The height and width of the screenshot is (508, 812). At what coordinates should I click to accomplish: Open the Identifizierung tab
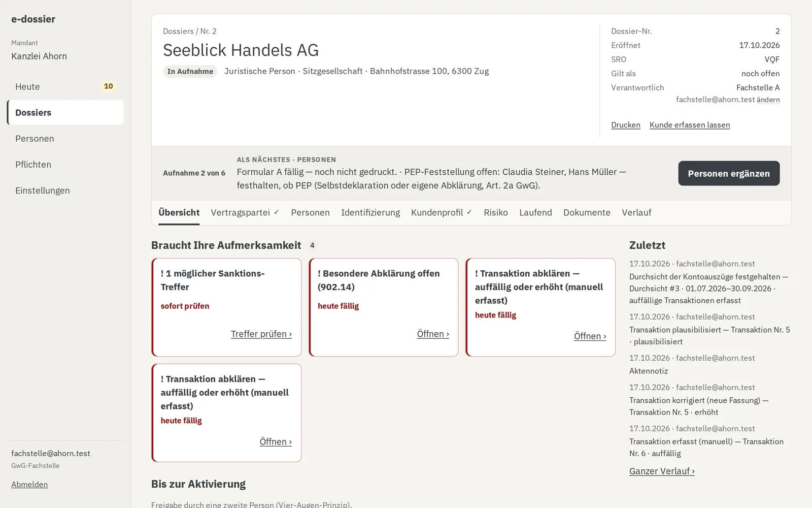370,212
